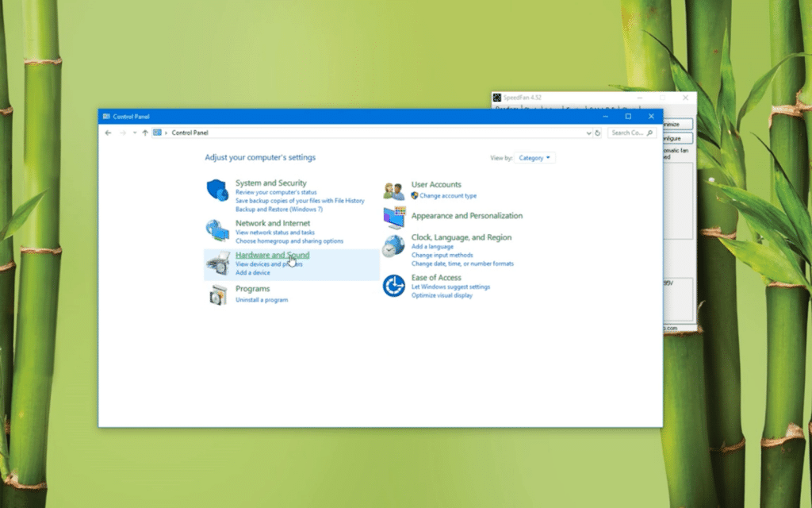Click the Hardware and Sound heading link
Screen dimensions: 812x508
coord(272,255)
